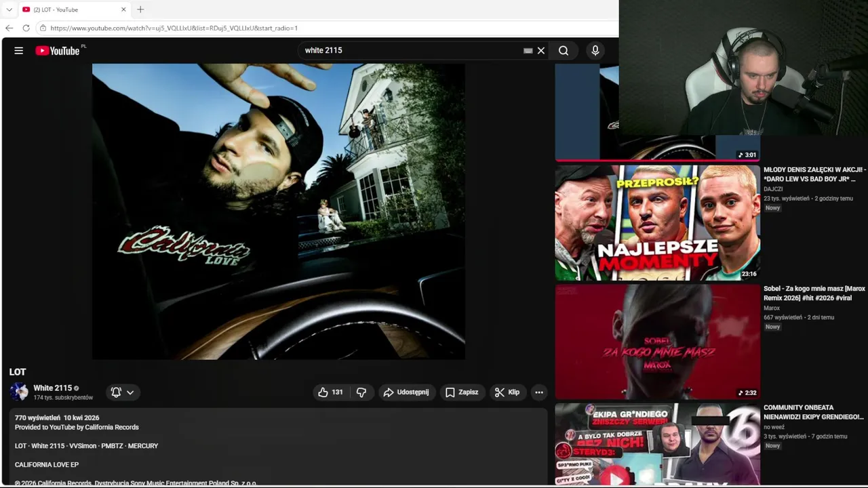Click 'CALIFORNIA LOVE EP' description text
The width and height of the screenshot is (868, 488).
47,464
